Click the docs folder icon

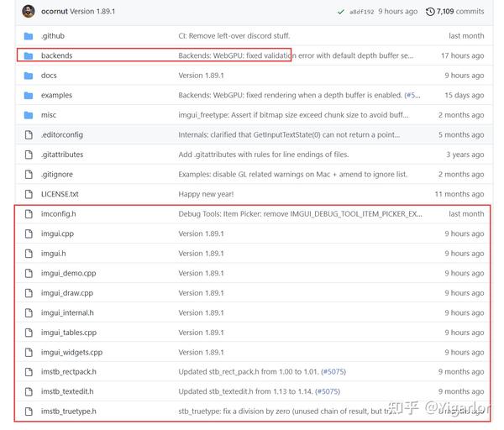point(28,76)
